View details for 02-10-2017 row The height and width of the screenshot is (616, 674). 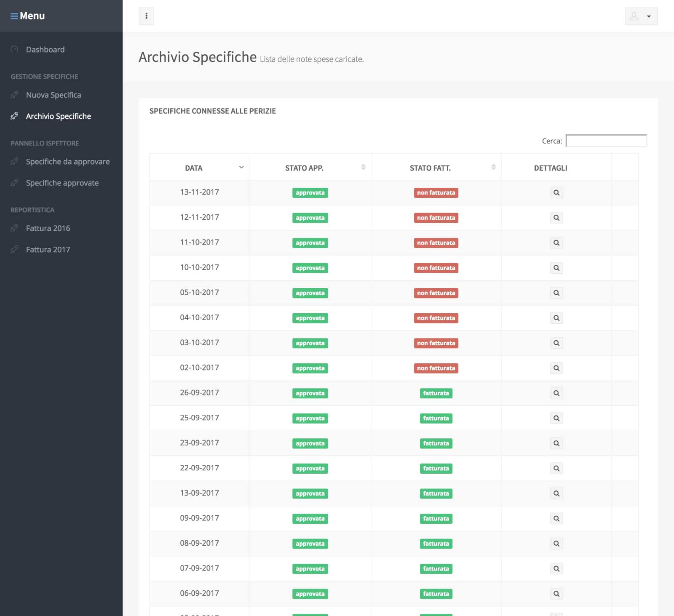[x=556, y=368]
